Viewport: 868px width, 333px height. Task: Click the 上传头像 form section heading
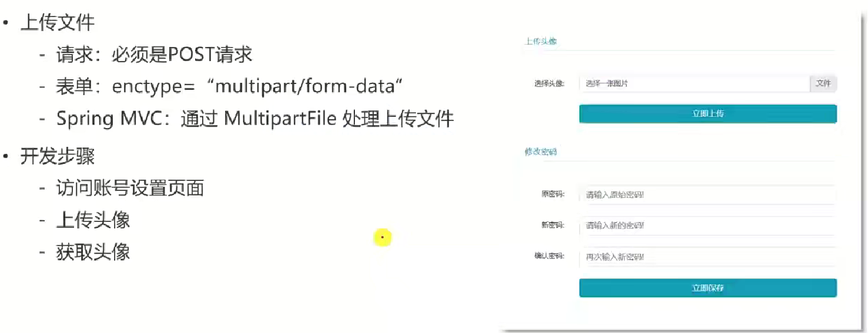541,42
